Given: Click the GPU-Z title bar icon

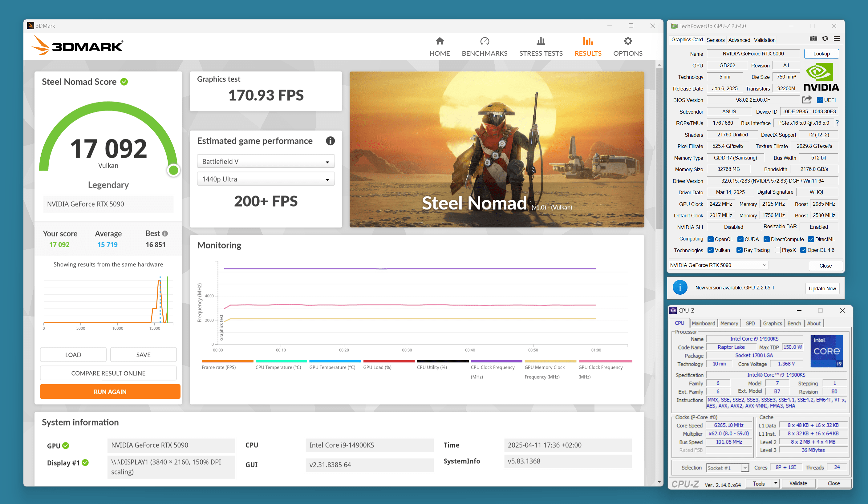Looking at the screenshot, I should coord(674,26).
